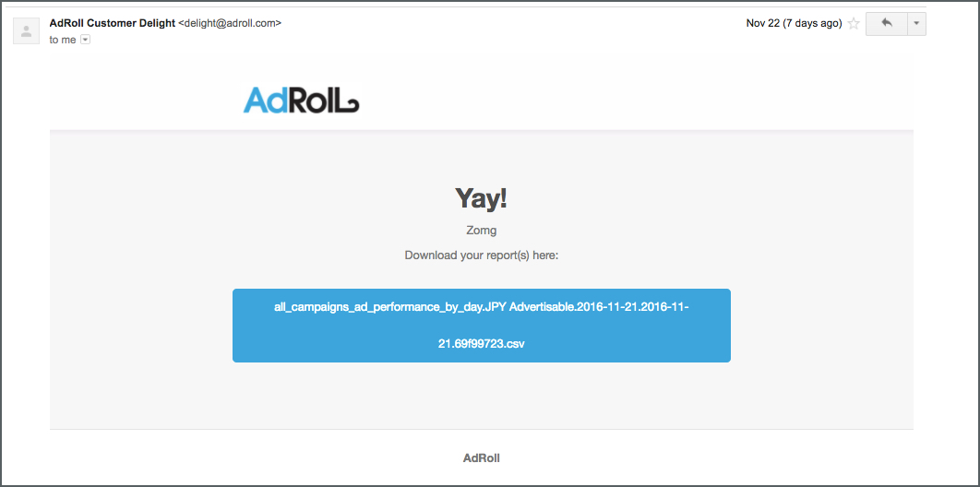
Task: Click the Nov 22 (7 days ago) date
Action: (794, 24)
